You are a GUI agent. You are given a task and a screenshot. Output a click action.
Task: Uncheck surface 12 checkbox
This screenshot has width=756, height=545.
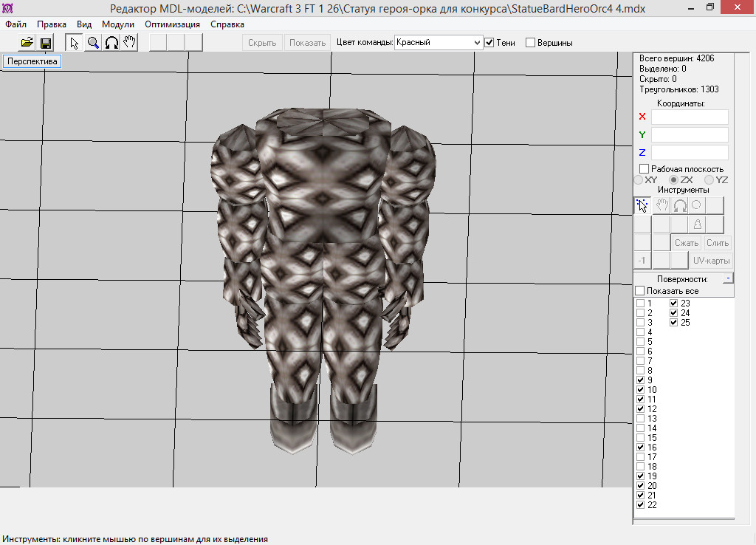(640, 409)
